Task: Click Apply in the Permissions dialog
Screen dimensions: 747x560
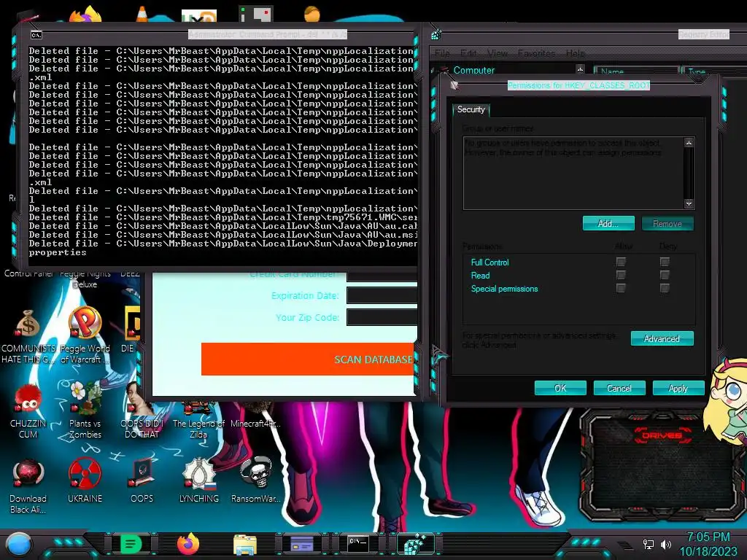Action: coord(678,388)
